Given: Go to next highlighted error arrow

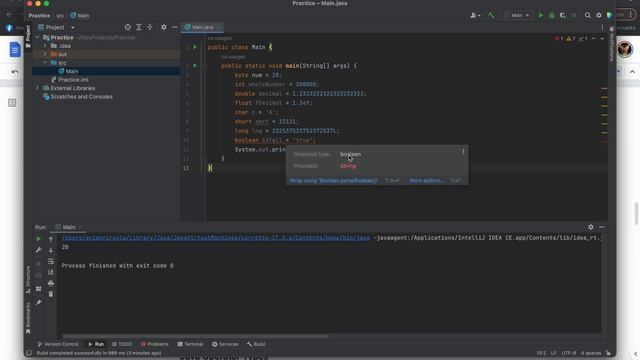Looking at the screenshot, I should 602,38.
